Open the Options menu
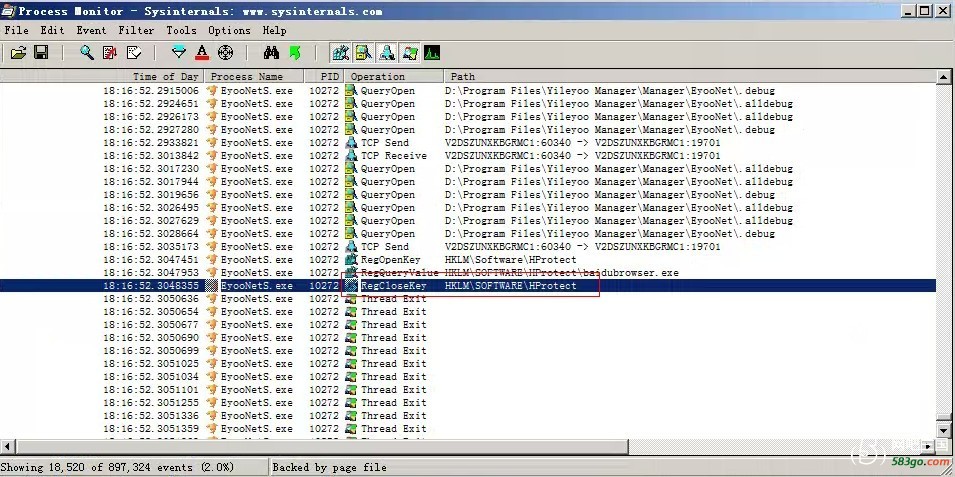Viewport: 955px width, 477px height. [x=229, y=30]
